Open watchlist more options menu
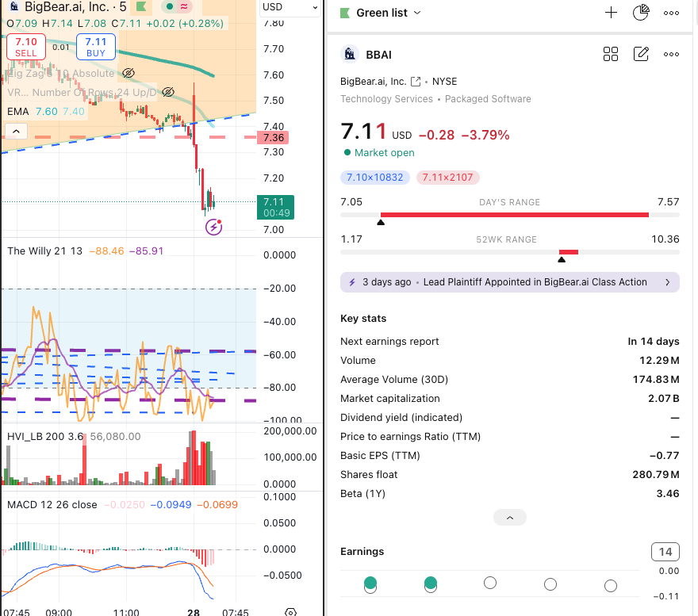 [671, 13]
